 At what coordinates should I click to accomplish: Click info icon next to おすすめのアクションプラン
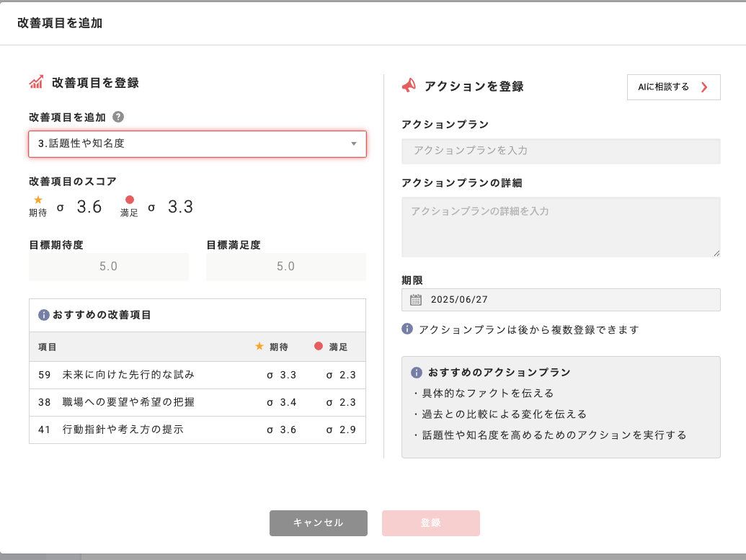(x=416, y=373)
